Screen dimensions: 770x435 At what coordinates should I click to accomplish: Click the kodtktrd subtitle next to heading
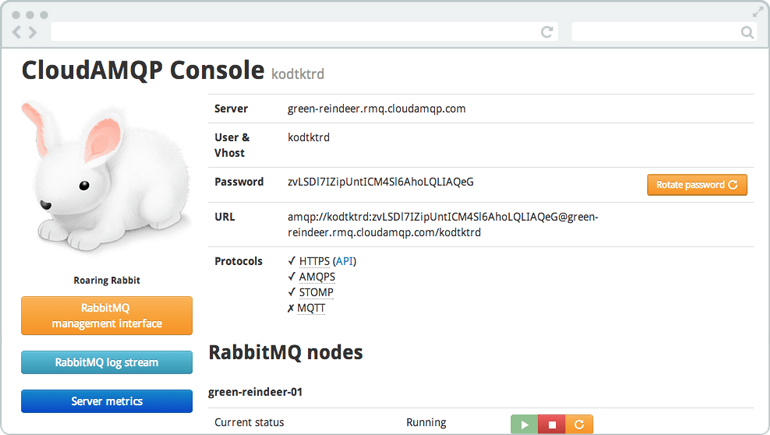point(298,74)
